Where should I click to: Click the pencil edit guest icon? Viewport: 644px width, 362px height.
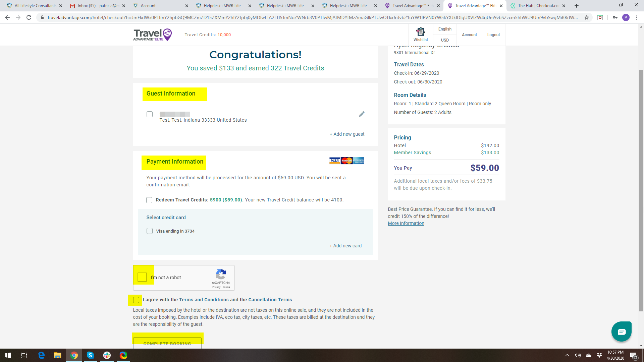point(362,114)
